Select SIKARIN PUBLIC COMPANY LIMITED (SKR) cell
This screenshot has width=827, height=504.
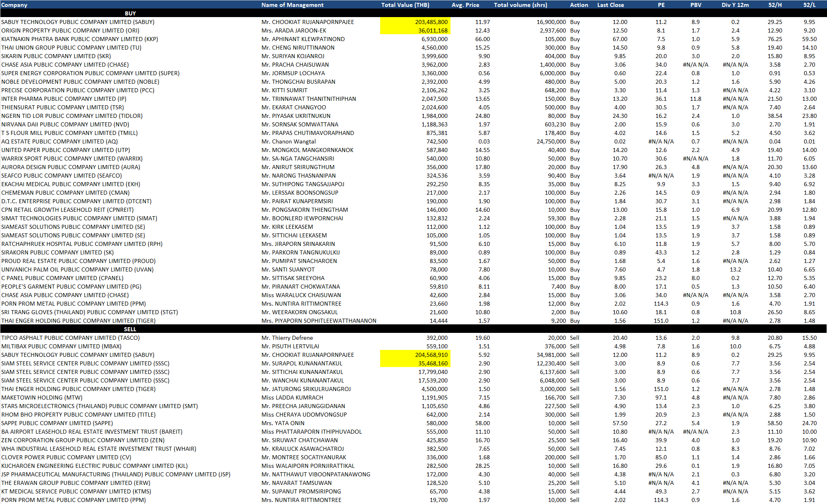click(56, 56)
